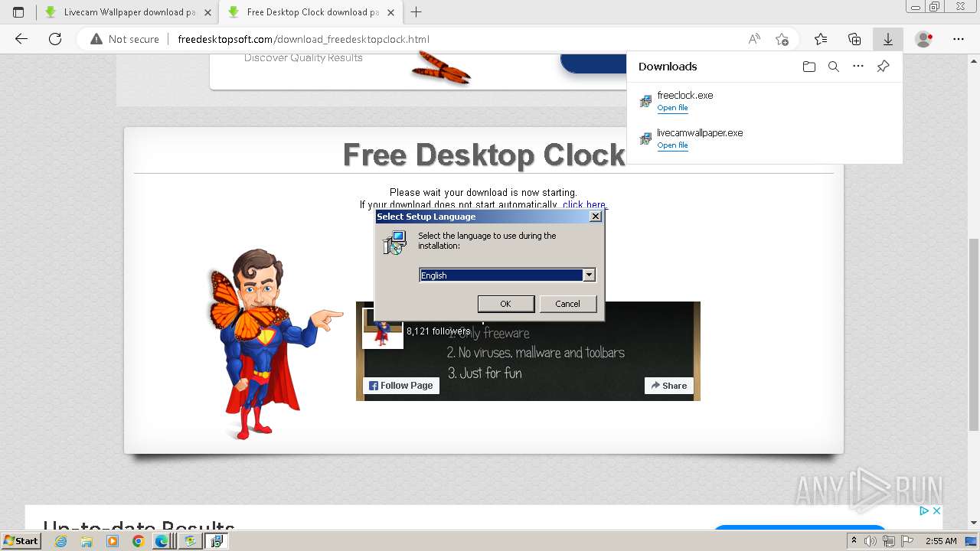Open the browser profile avatar
Image resolution: width=980 pixels, height=551 pixels.
point(924,39)
